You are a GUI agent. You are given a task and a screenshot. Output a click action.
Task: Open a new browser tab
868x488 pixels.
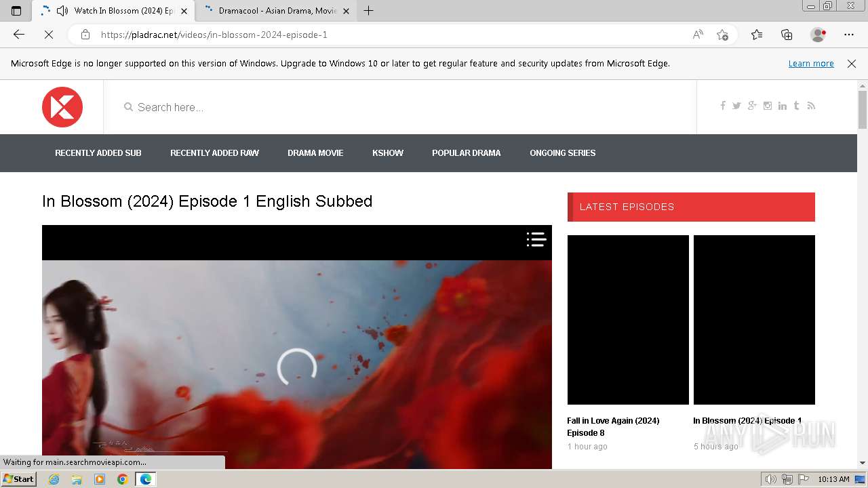[368, 11]
